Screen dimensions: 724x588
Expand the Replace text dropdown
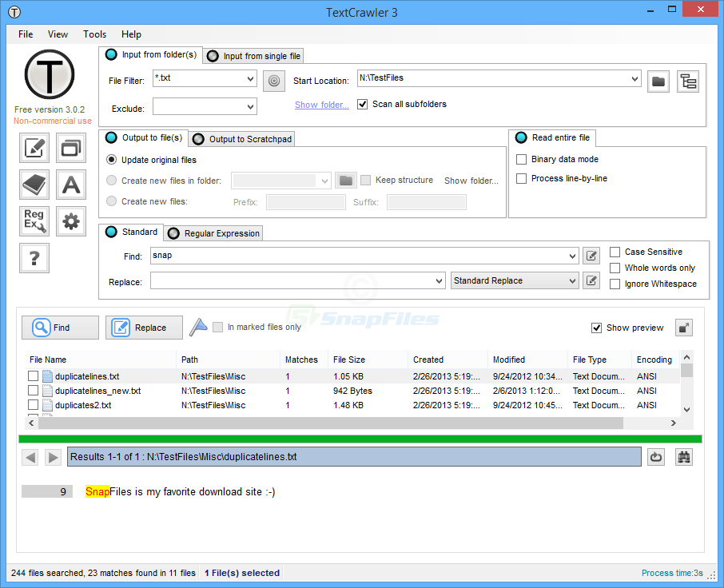(x=439, y=280)
